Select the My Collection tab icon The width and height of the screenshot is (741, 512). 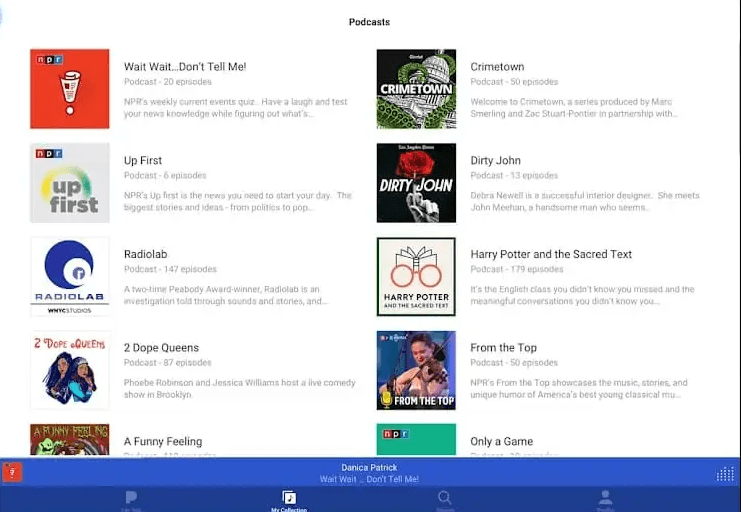click(x=289, y=497)
